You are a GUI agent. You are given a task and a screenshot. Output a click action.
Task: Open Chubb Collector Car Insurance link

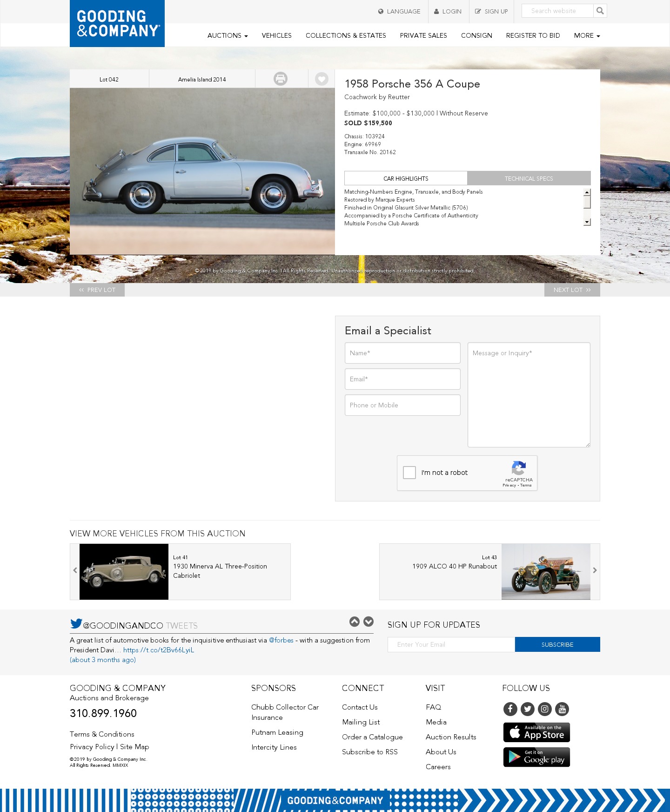click(x=285, y=712)
